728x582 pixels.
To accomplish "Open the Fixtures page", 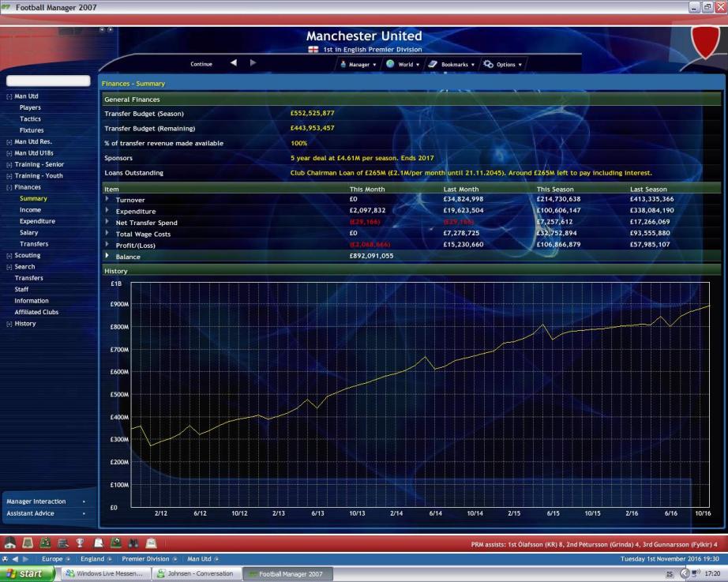I will (32, 130).
